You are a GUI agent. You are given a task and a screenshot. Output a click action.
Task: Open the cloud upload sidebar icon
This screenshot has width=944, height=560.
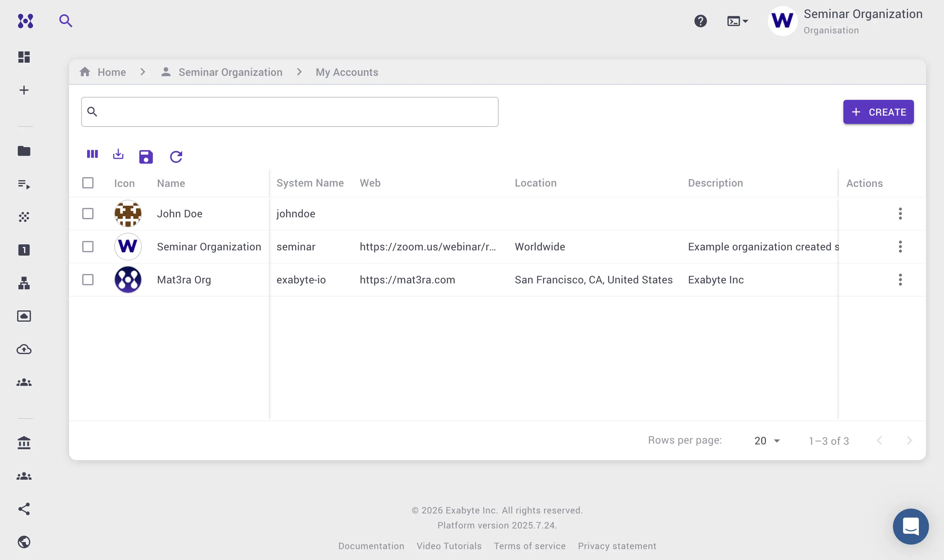pyautogui.click(x=24, y=349)
